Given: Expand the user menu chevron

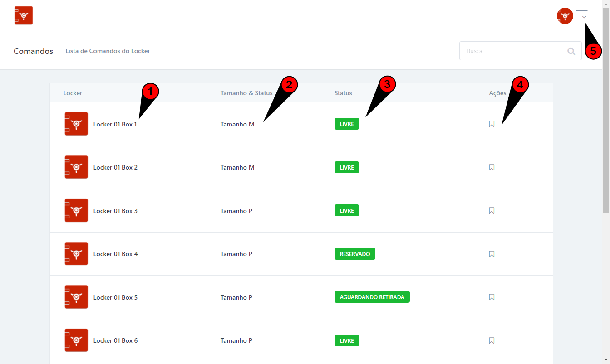Looking at the screenshot, I should coord(584,17).
